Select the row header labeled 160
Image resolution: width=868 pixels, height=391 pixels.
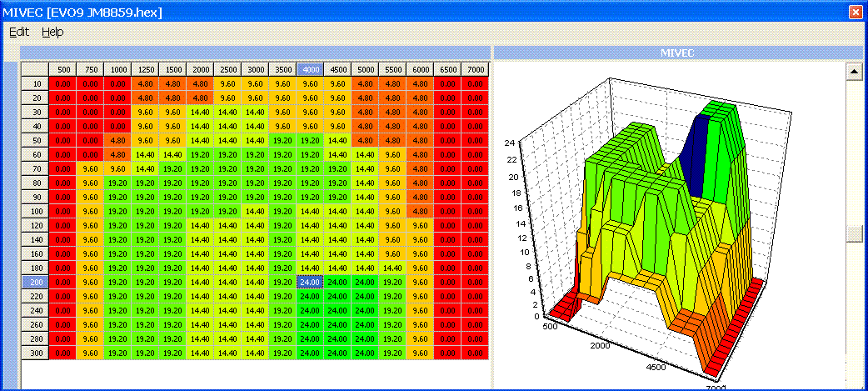pyautogui.click(x=36, y=253)
